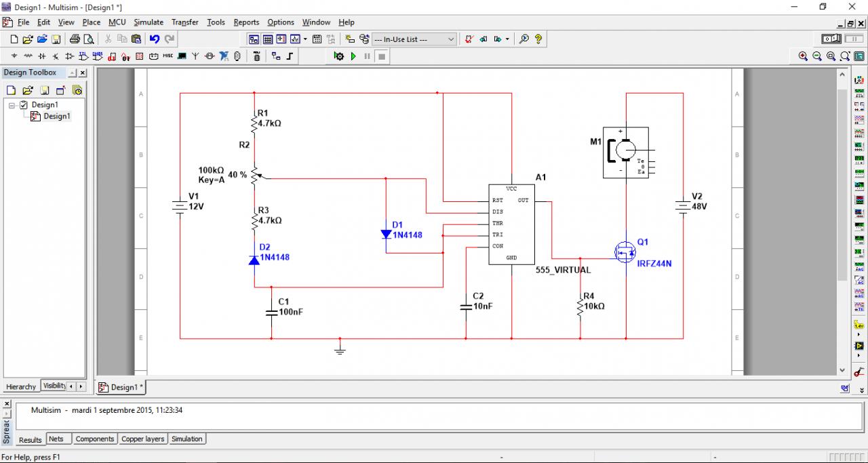The height and width of the screenshot is (463, 868).
Task: Click the green Run simulation play button
Action: (x=353, y=56)
